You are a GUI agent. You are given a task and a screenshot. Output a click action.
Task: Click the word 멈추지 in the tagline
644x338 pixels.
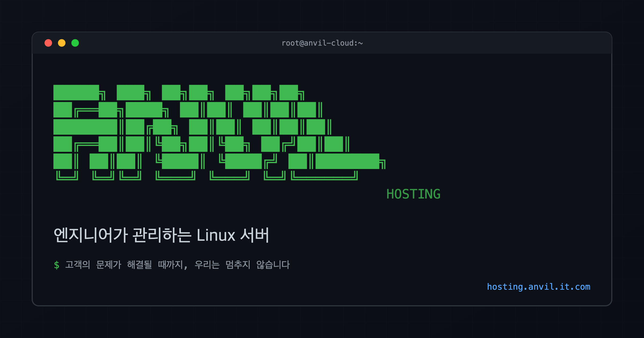pyautogui.click(x=238, y=265)
